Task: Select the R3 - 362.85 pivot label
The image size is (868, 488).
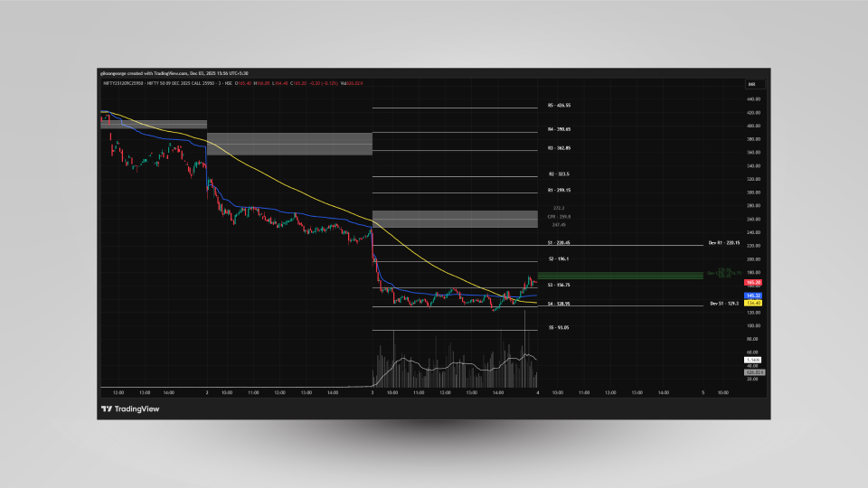Action: point(559,147)
